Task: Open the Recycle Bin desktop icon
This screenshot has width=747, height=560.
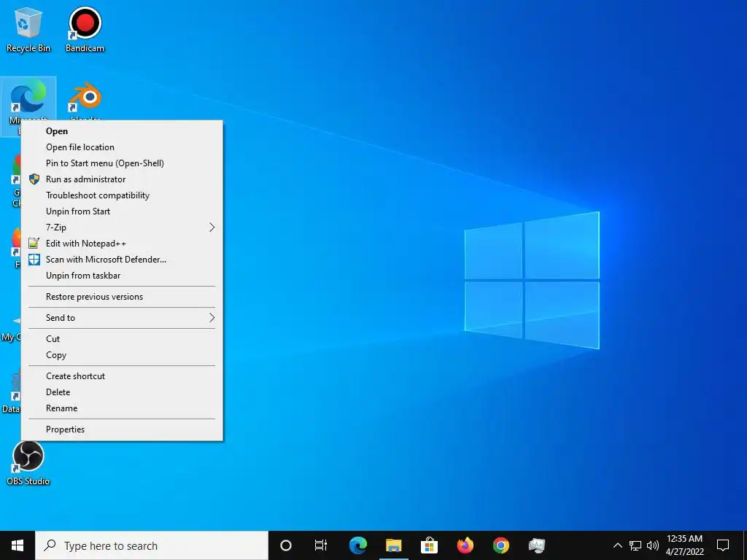Action: tap(28, 29)
